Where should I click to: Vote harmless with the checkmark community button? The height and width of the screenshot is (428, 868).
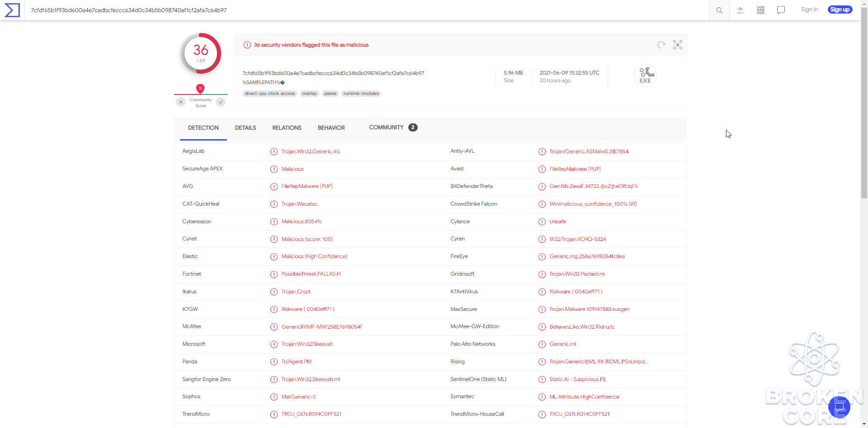[221, 102]
